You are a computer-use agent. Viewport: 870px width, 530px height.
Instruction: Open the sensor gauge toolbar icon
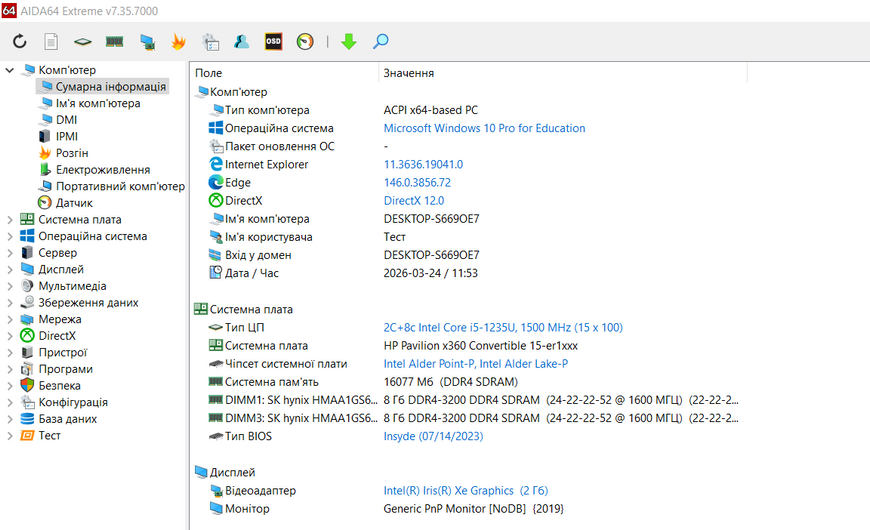click(x=305, y=42)
